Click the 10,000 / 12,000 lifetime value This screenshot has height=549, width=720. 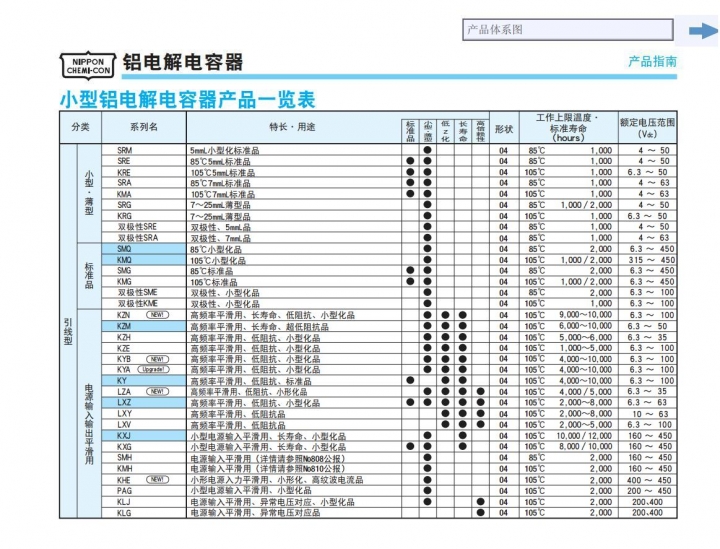[584, 436]
